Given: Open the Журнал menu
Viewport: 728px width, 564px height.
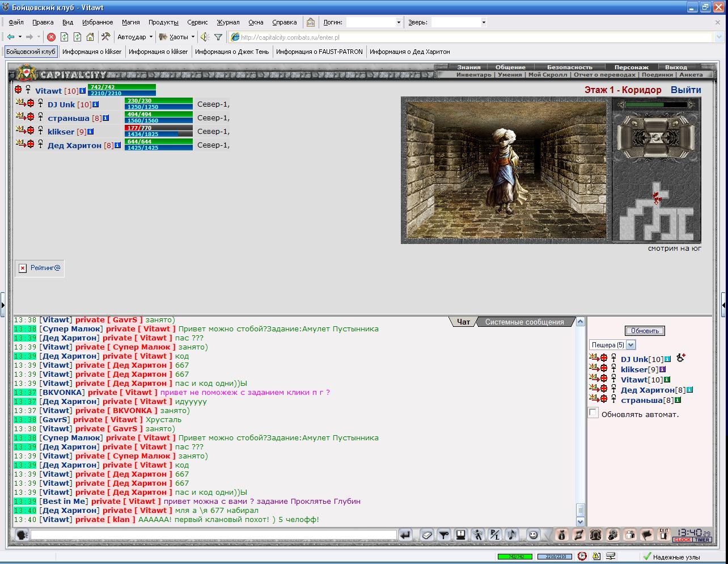Looking at the screenshot, I should coord(228,22).
